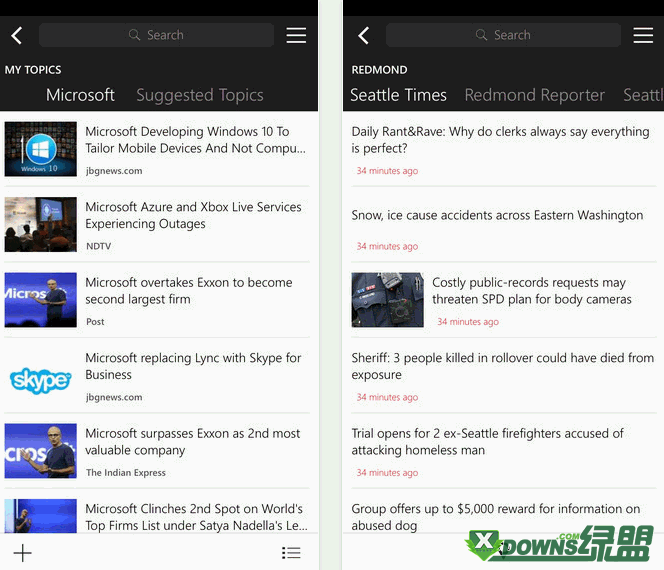Viewport: 664px width, 570px height.
Task: Click search magnifier on My Topics screen
Action: [x=134, y=35]
